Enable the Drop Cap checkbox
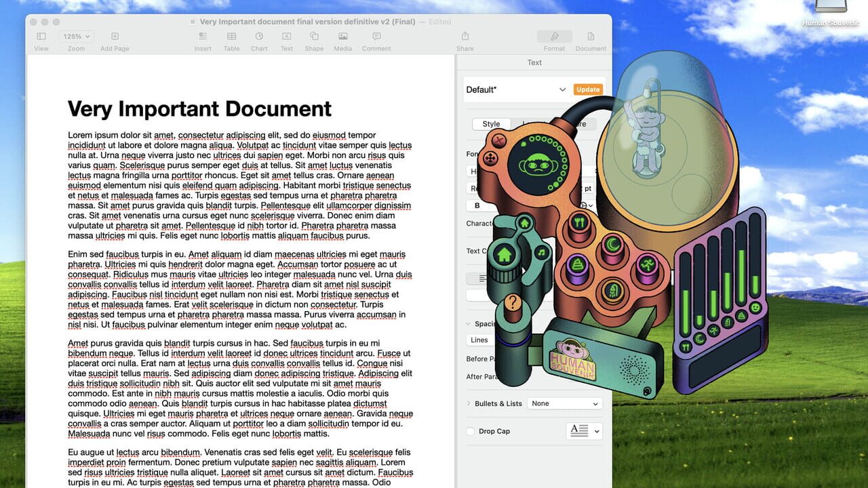The width and height of the screenshot is (868, 488). coord(471,431)
